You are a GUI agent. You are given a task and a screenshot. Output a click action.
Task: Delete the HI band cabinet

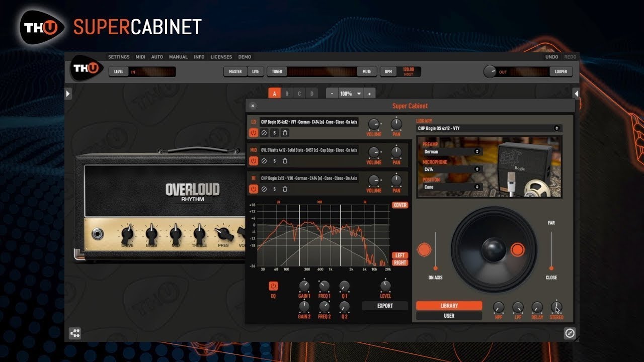click(285, 189)
